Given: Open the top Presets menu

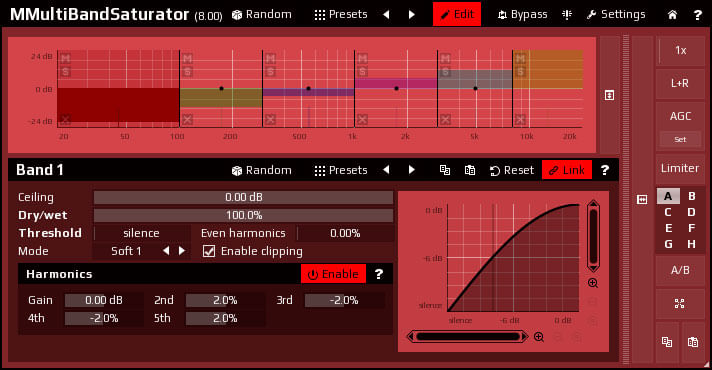Looking at the screenshot, I should coord(341,15).
